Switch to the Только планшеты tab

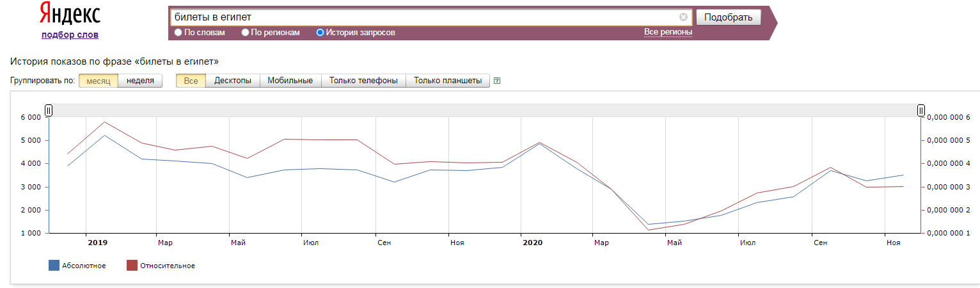[448, 81]
